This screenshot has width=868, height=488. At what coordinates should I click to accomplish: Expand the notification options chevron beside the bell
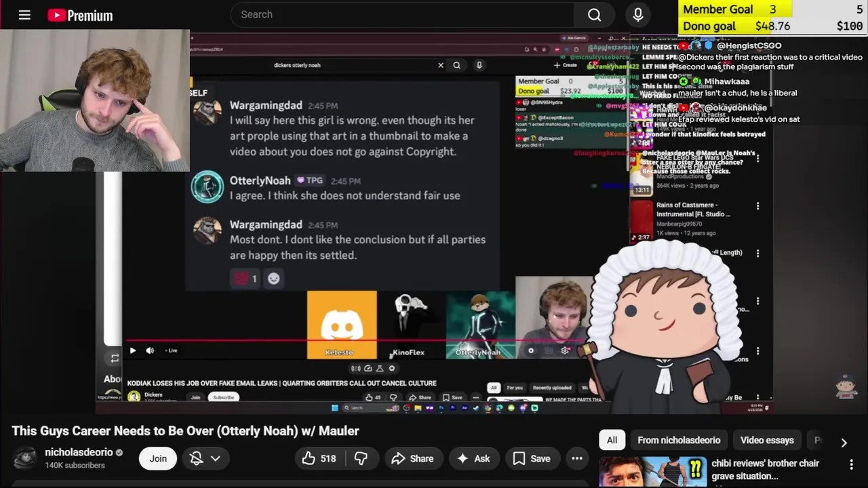click(216, 458)
